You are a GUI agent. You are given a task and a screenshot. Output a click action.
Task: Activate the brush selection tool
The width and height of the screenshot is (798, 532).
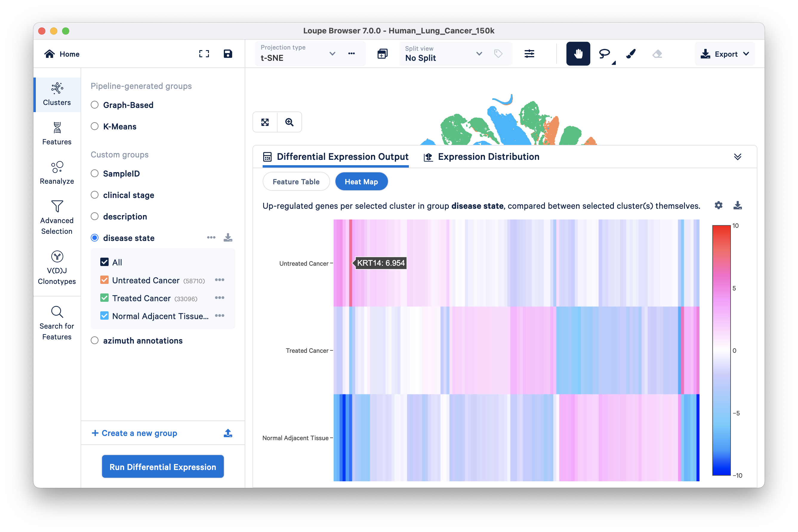pyautogui.click(x=631, y=54)
